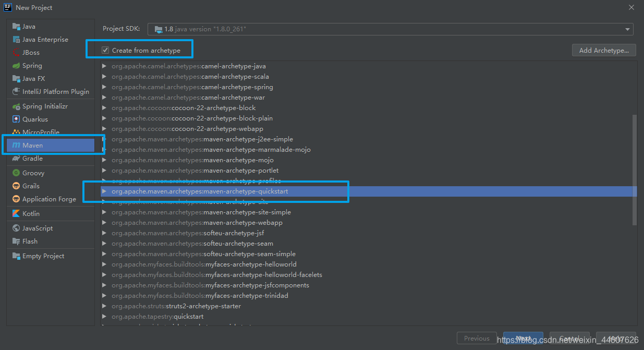Expand the camel-archetype-spring arrow
Viewport: 644px width, 350px height.
tap(104, 87)
